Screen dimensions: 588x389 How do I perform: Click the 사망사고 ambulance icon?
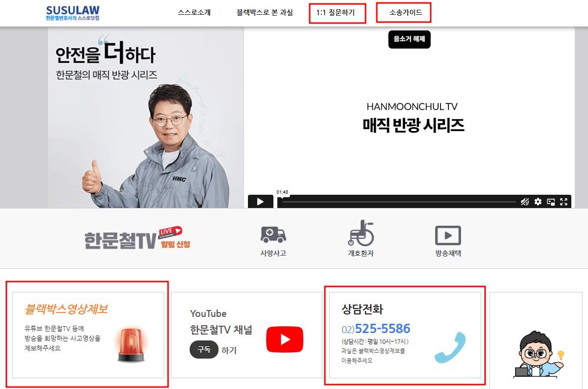(273, 235)
